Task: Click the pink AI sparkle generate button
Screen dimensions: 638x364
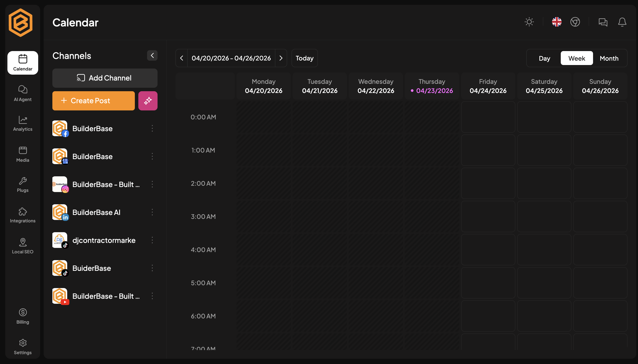Action: click(148, 101)
